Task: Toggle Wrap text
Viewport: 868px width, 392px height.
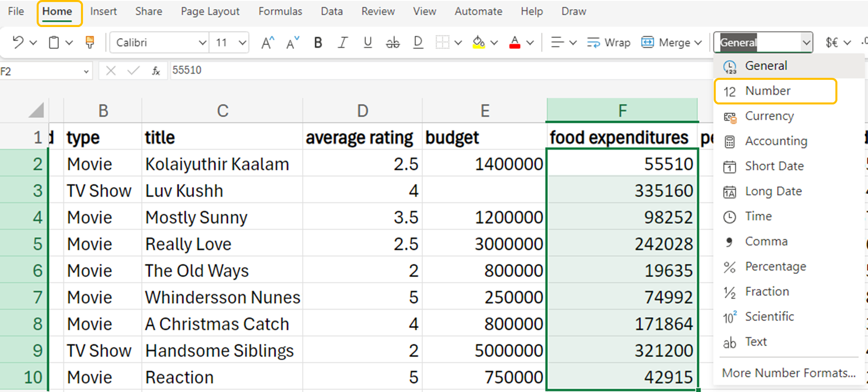Action: (609, 42)
